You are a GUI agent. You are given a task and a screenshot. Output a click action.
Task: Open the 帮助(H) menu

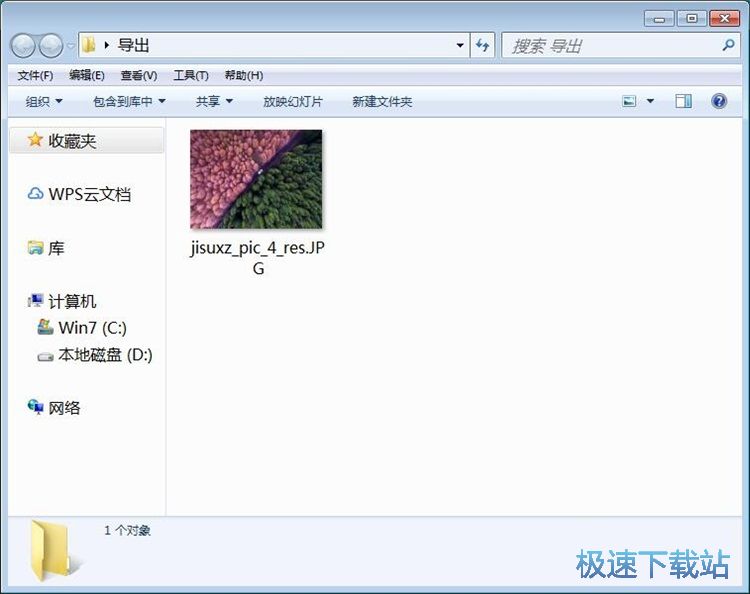coord(244,76)
